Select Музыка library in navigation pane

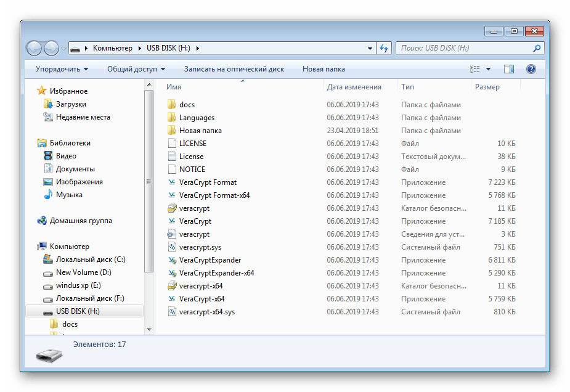[69, 195]
